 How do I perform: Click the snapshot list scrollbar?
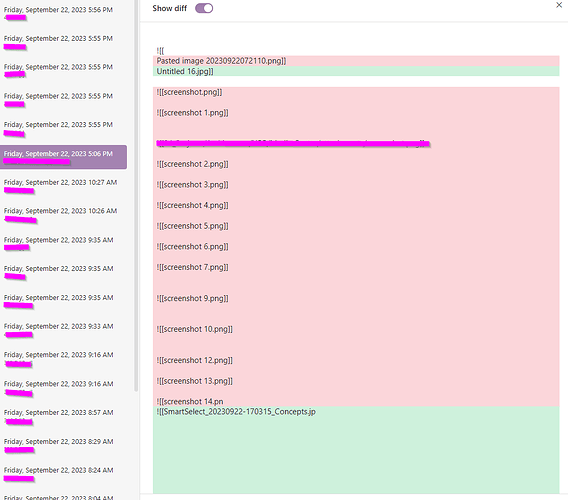pyautogui.click(x=136, y=196)
